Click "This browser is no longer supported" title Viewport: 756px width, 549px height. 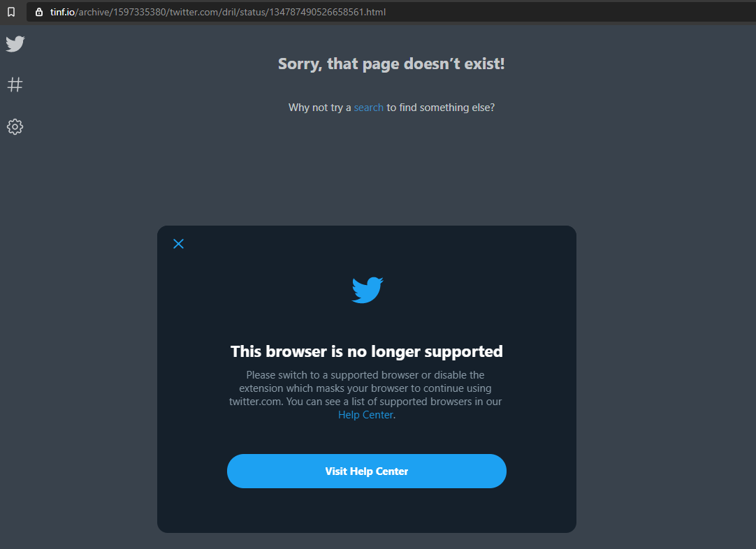click(366, 351)
